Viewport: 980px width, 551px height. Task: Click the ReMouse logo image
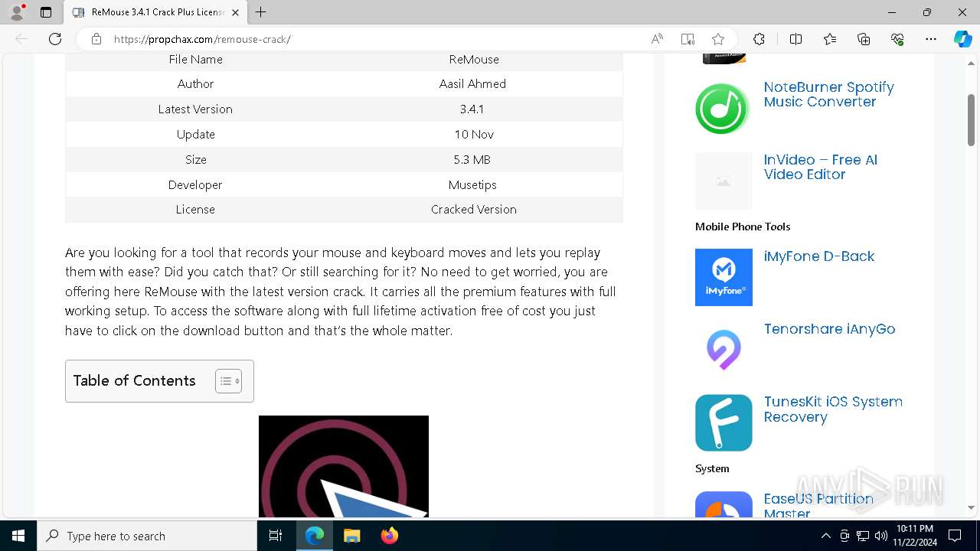pos(344,466)
